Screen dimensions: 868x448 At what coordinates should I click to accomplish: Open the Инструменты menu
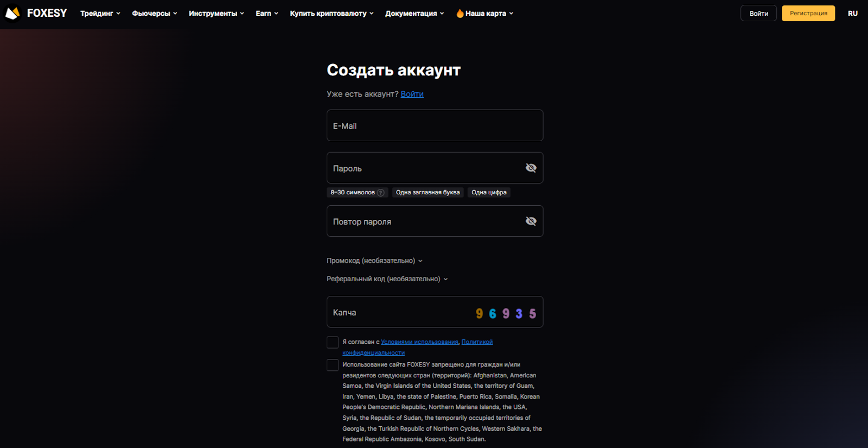coord(216,14)
